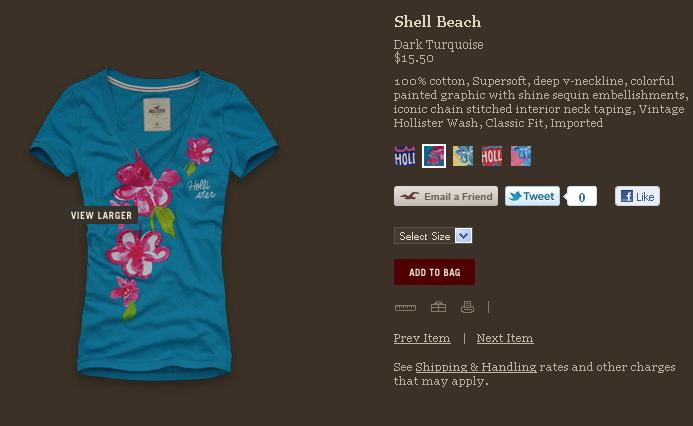
Task: Select the dark turquoise floral swatch
Action: point(434,156)
